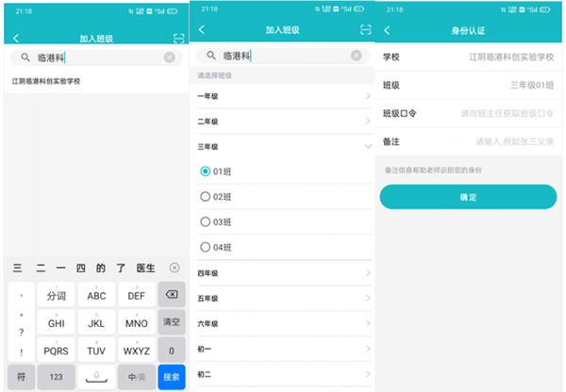The width and height of the screenshot is (566, 392).
Task: Go back from the grade selection list screen
Action: 201,30
